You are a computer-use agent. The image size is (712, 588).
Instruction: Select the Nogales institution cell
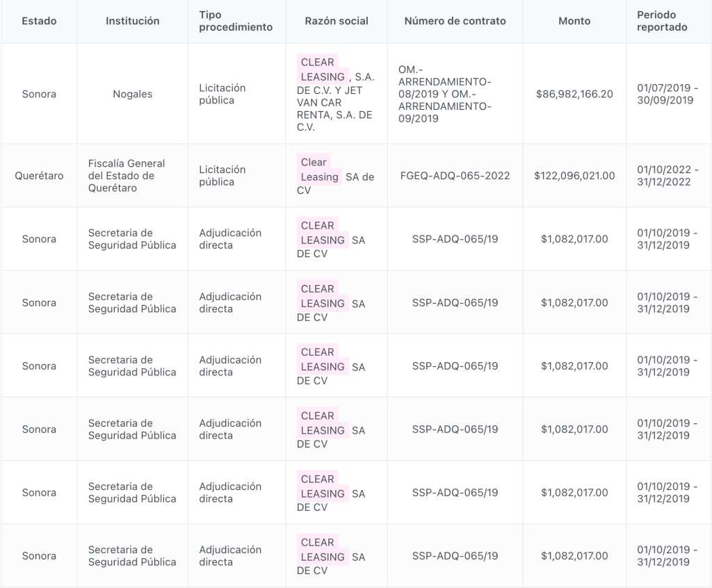tap(133, 94)
